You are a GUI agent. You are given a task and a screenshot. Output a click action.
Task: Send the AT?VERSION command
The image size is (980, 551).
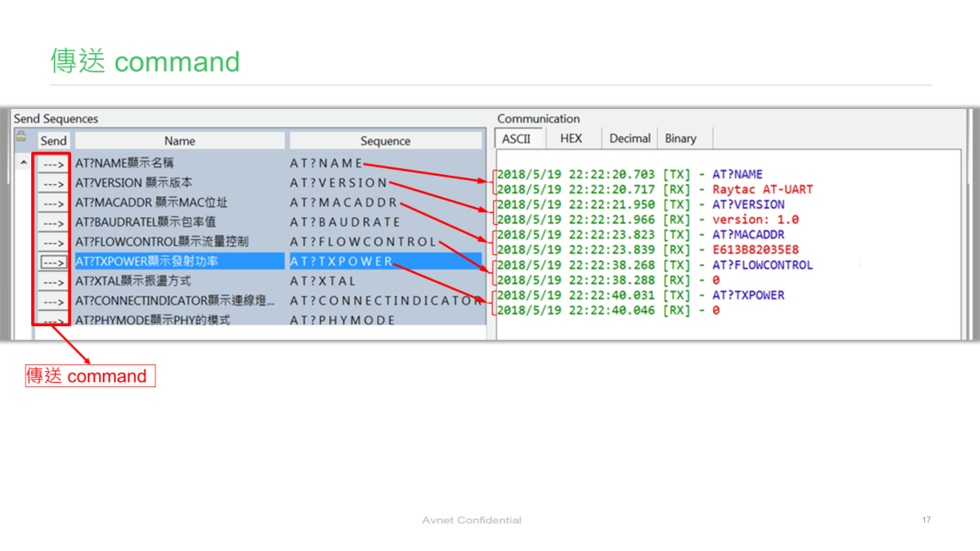pyautogui.click(x=52, y=183)
